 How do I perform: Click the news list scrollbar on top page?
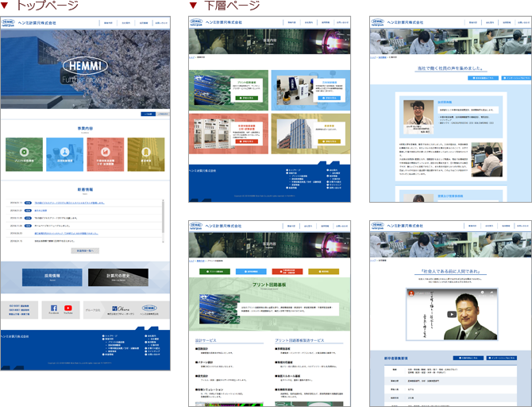[x=163, y=221]
